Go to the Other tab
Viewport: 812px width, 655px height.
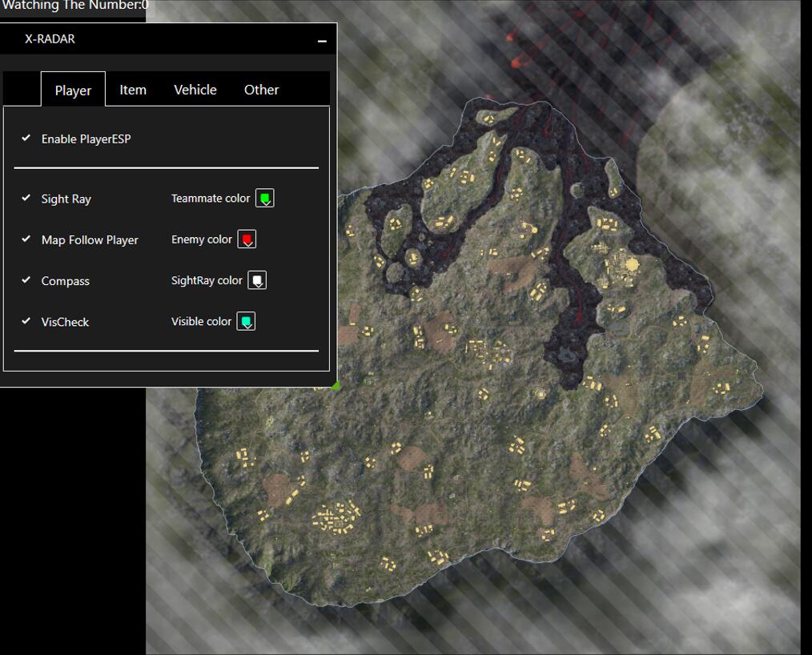click(x=262, y=90)
